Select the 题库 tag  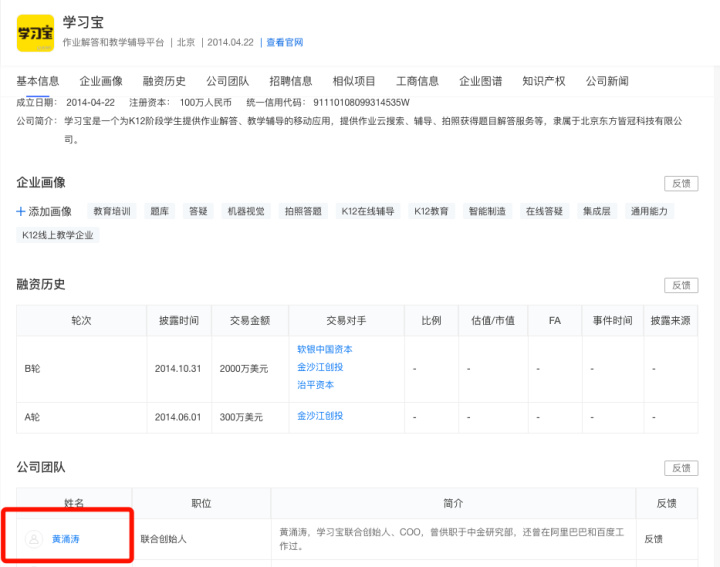point(159,211)
